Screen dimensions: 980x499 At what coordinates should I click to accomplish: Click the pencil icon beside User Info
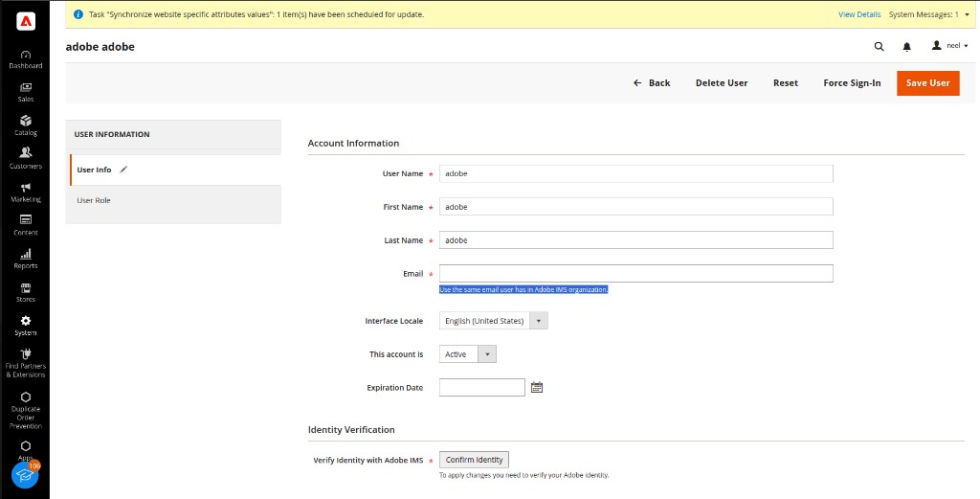coord(123,170)
